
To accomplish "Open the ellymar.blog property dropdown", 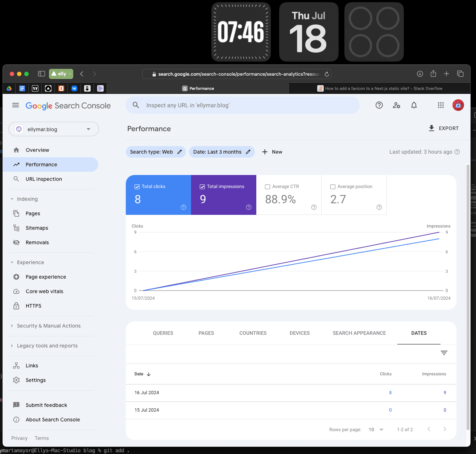I will coord(54,129).
